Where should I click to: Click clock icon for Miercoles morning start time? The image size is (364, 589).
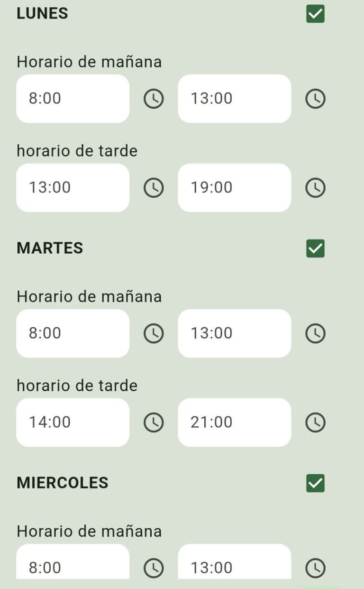(154, 568)
